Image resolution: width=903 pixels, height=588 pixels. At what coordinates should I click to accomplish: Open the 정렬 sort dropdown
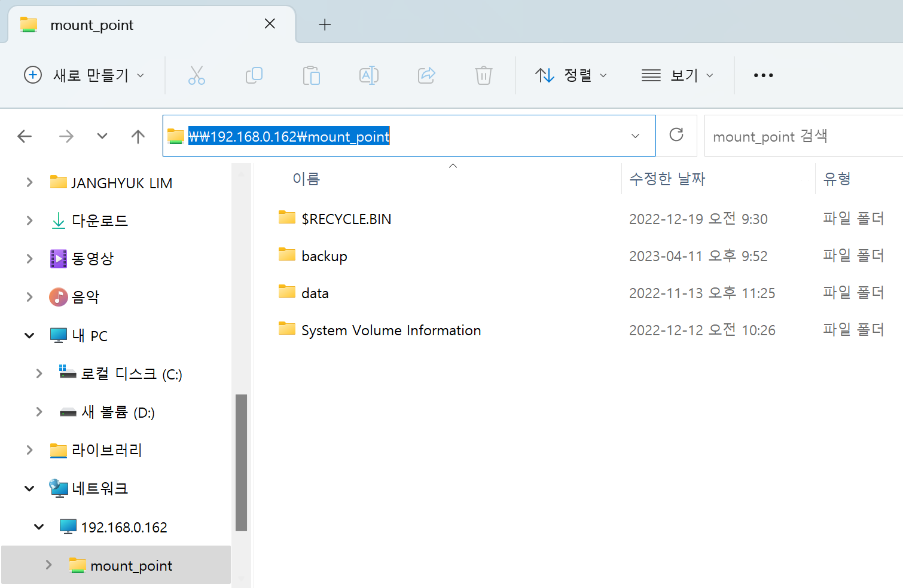(x=571, y=75)
